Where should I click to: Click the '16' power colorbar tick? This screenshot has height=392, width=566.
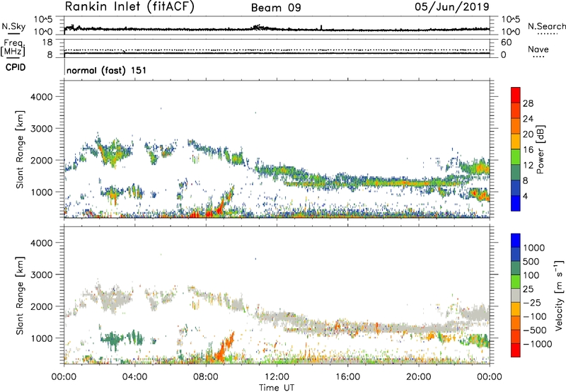tap(528, 150)
